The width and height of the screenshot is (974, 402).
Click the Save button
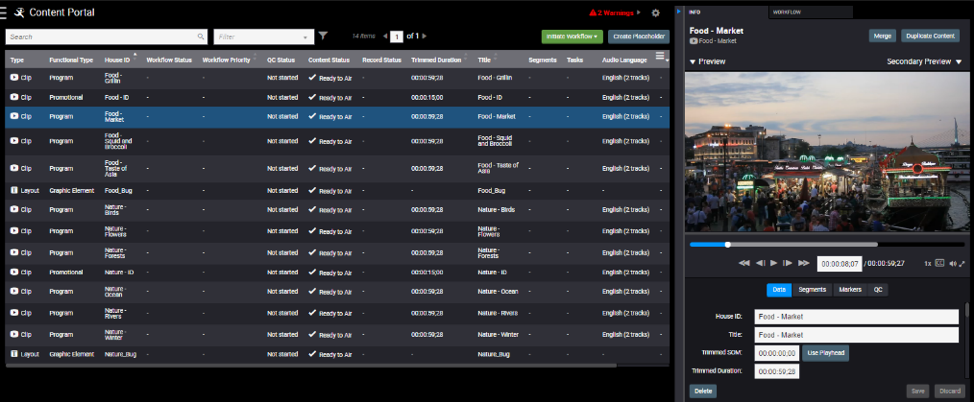[x=917, y=391]
